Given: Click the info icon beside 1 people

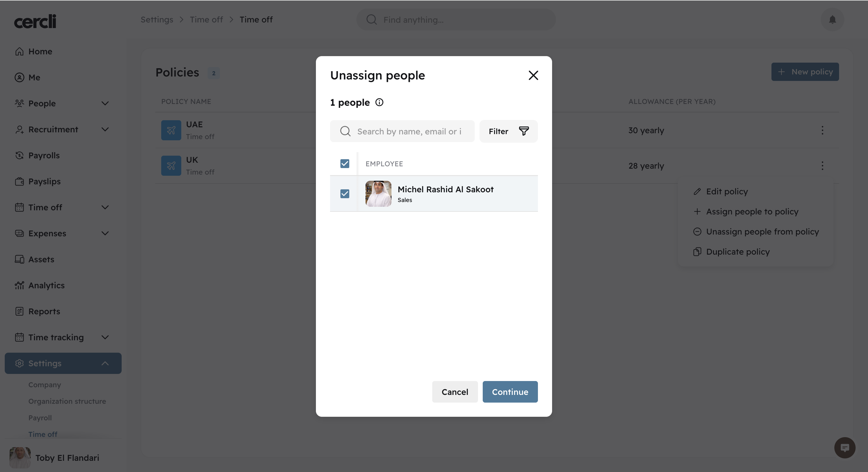Looking at the screenshot, I should coord(379,102).
